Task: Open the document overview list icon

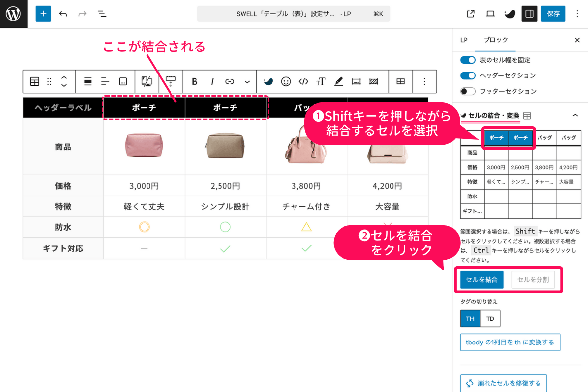Action: (x=102, y=14)
